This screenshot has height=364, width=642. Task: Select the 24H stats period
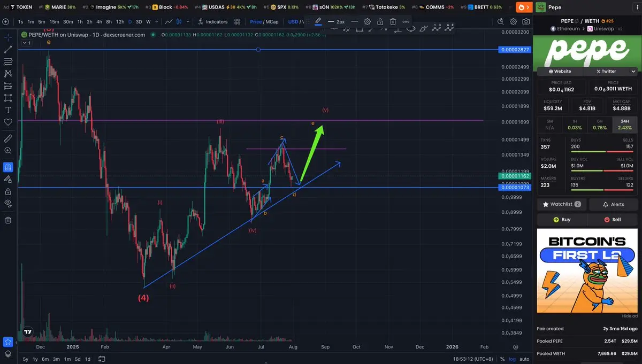click(x=625, y=125)
